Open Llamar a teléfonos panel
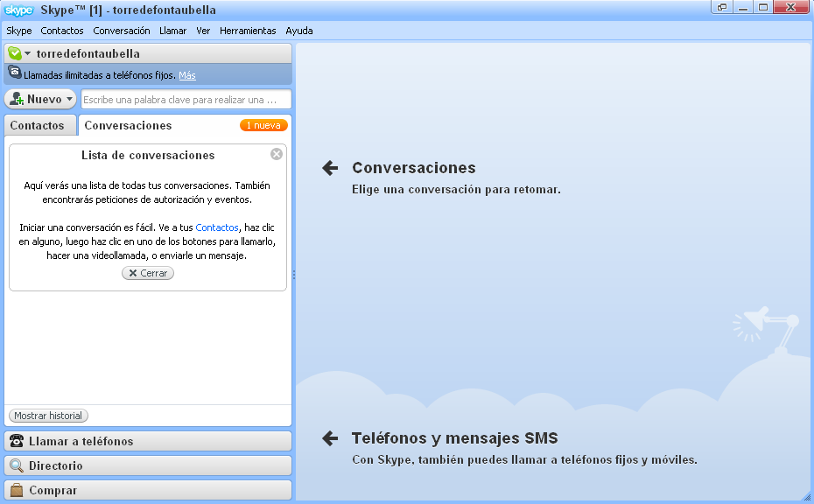This screenshot has width=814, height=504. point(148,441)
